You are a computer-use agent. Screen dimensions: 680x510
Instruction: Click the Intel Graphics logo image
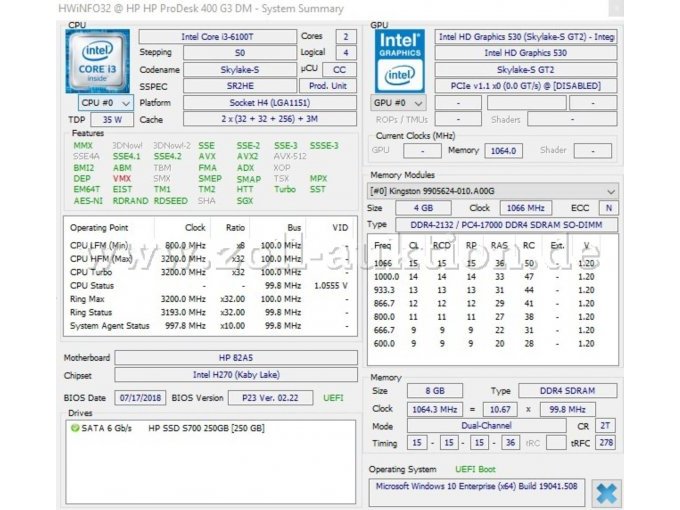(x=399, y=61)
